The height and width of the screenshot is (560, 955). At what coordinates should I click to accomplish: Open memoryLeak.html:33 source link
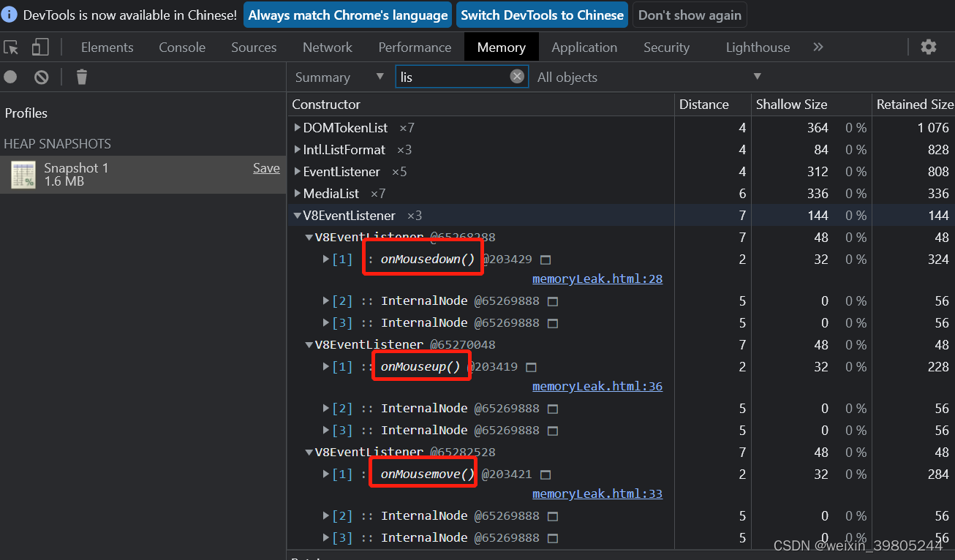pyautogui.click(x=597, y=493)
